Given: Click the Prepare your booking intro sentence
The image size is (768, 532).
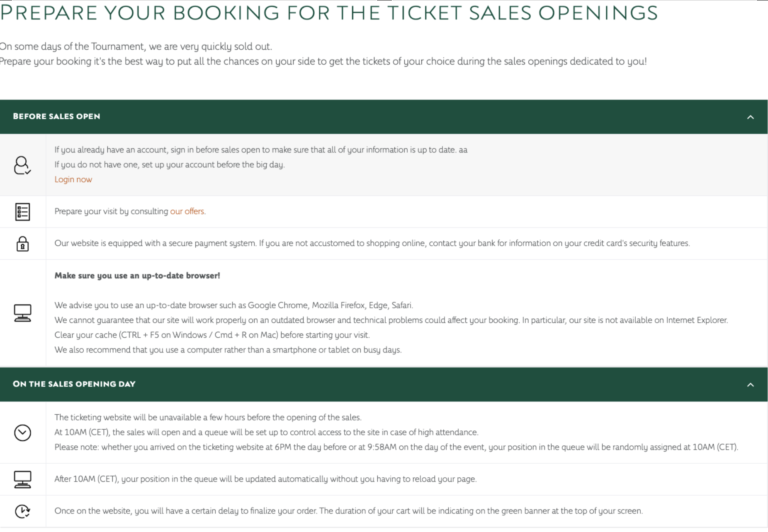Looking at the screenshot, I should click(x=323, y=61).
